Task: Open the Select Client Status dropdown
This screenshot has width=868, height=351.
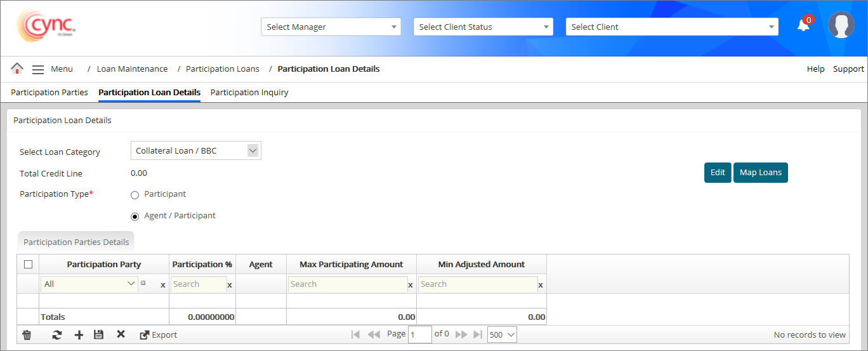Action: (x=483, y=27)
